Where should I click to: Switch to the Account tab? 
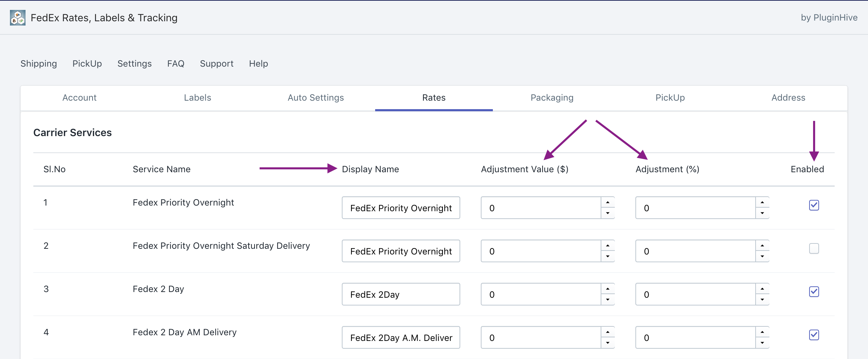pos(79,98)
